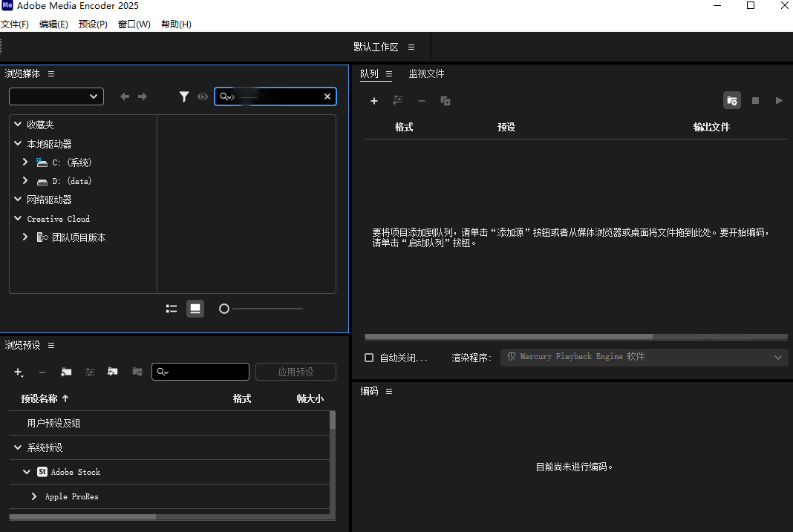Select the C: (系统) drive icon

[x=42, y=162]
